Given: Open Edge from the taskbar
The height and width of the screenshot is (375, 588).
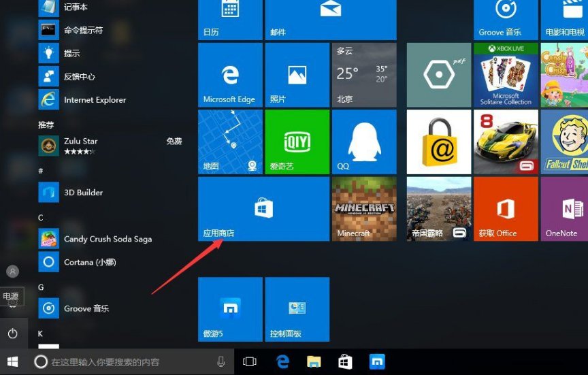Looking at the screenshot, I should [282, 362].
